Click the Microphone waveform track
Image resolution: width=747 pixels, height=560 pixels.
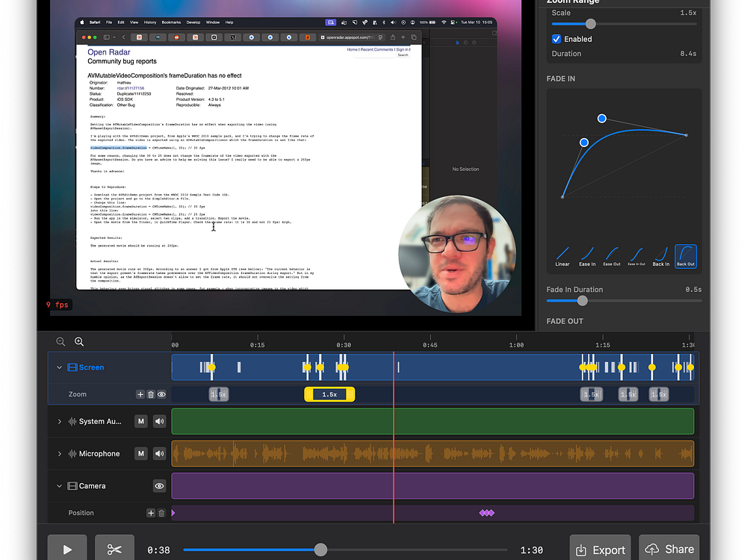(x=433, y=454)
